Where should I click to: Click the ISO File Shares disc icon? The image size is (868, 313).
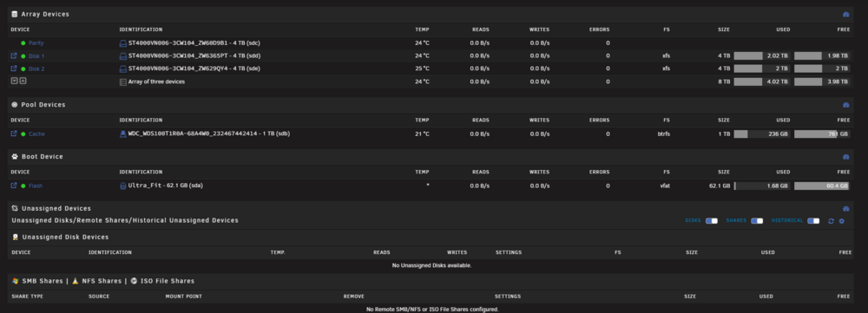(134, 281)
